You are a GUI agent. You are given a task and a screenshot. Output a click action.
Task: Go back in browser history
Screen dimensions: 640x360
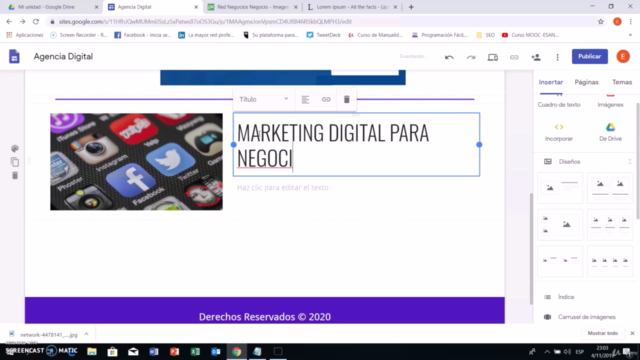[9, 21]
